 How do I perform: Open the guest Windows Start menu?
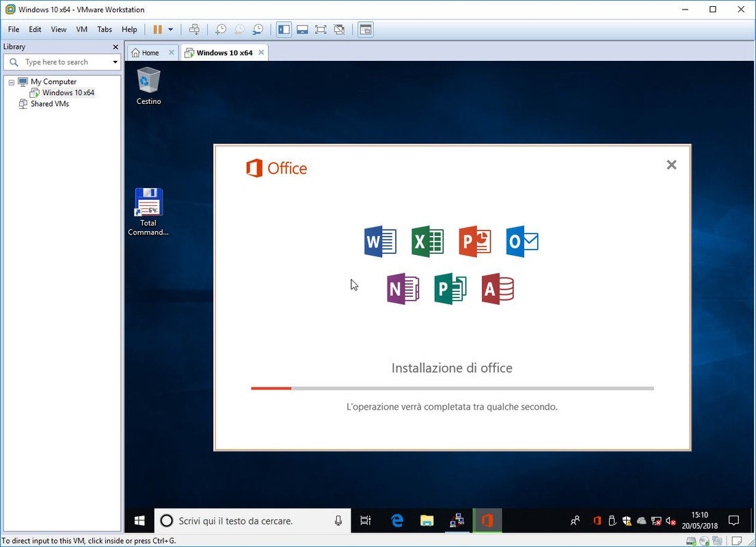pyautogui.click(x=140, y=520)
